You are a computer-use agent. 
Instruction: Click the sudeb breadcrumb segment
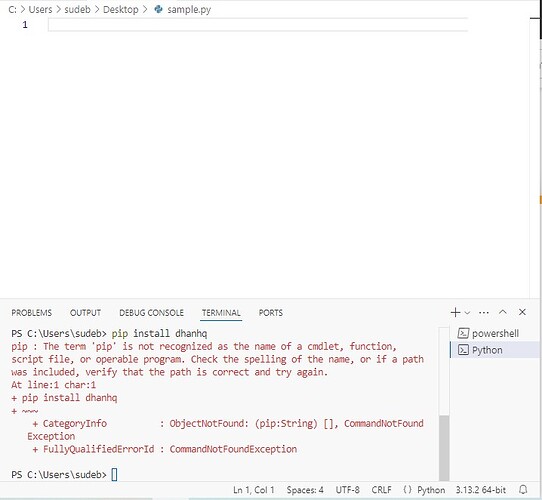click(x=77, y=9)
